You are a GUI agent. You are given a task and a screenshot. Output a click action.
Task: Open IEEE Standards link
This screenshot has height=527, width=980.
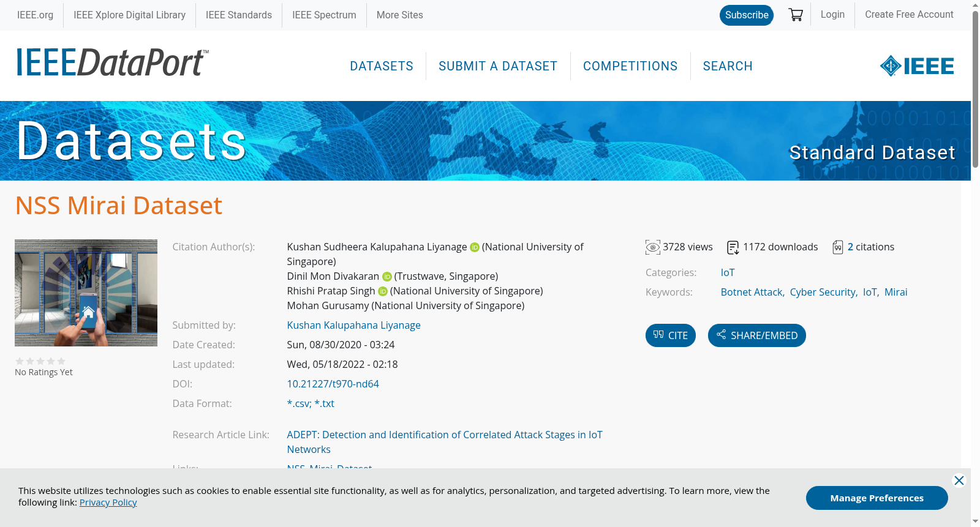pyautogui.click(x=239, y=15)
